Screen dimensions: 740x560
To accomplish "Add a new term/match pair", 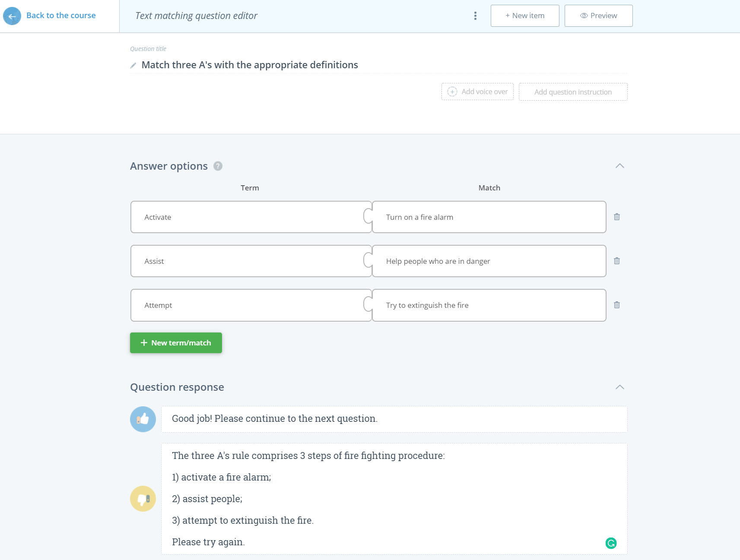I will pos(176,343).
